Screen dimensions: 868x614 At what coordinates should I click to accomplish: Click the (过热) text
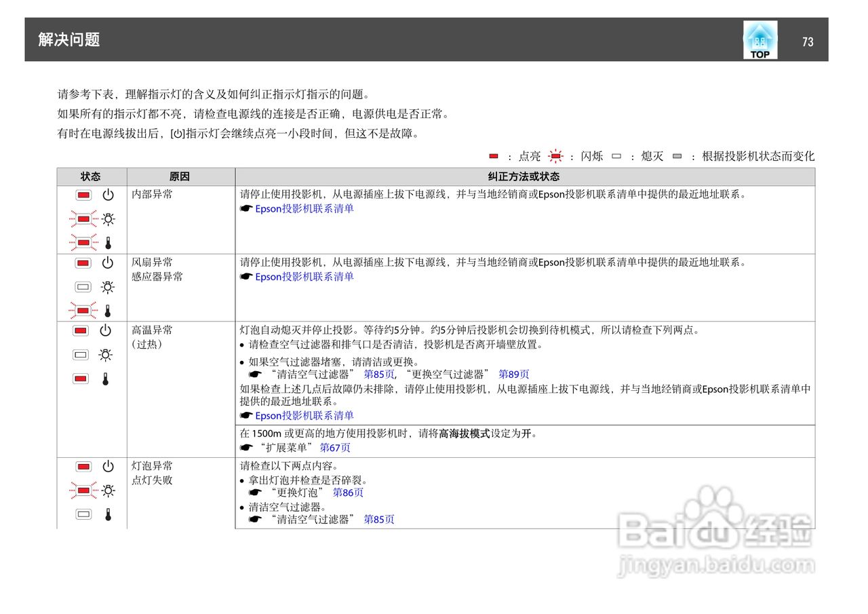[x=146, y=345]
